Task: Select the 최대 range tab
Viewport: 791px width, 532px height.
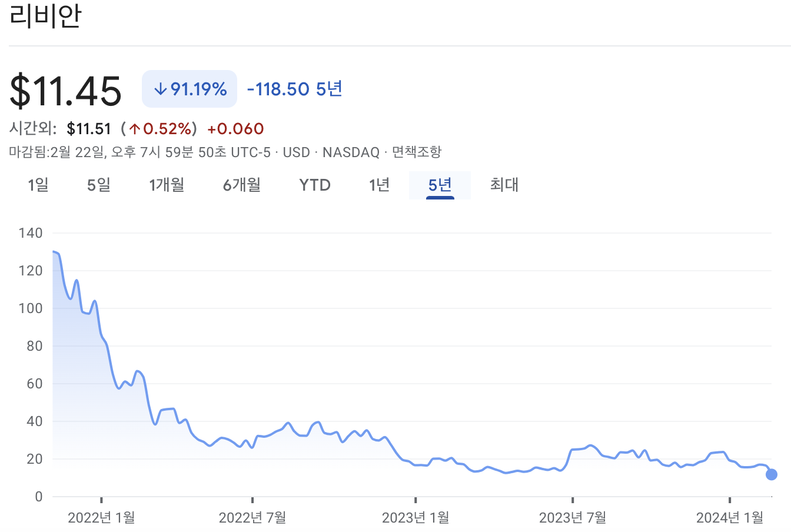Action: click(504, 185)
